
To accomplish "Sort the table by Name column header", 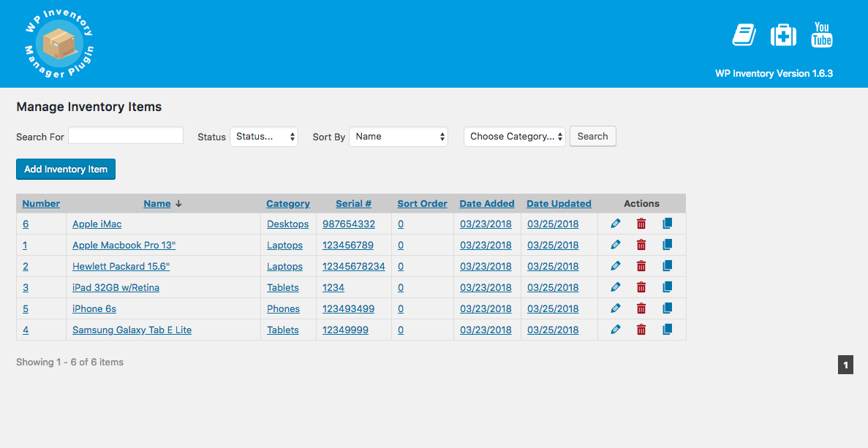I will tap(157, 204).
